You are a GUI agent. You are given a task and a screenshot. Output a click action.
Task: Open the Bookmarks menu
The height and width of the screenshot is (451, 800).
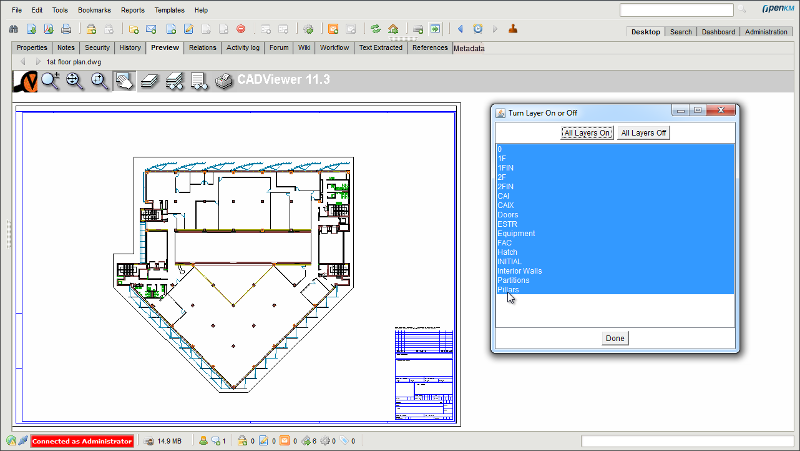point(94,10)
